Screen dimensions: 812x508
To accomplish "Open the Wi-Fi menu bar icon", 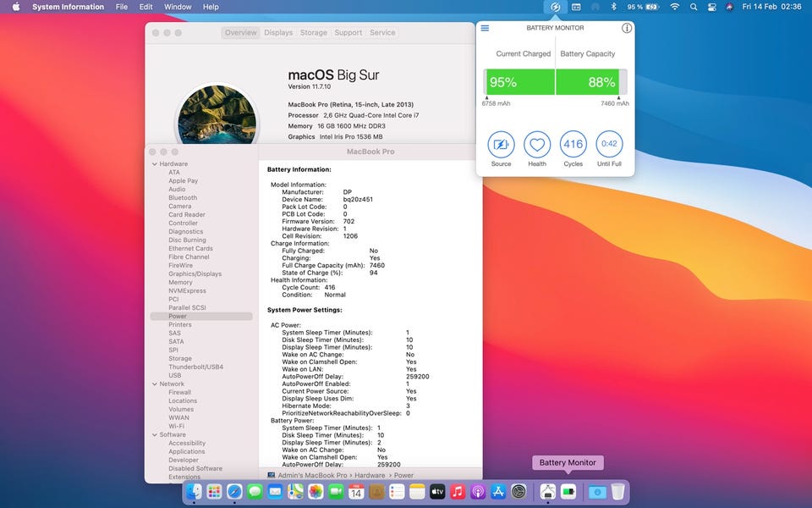I will pyautogui.click(x=674, y=7).
